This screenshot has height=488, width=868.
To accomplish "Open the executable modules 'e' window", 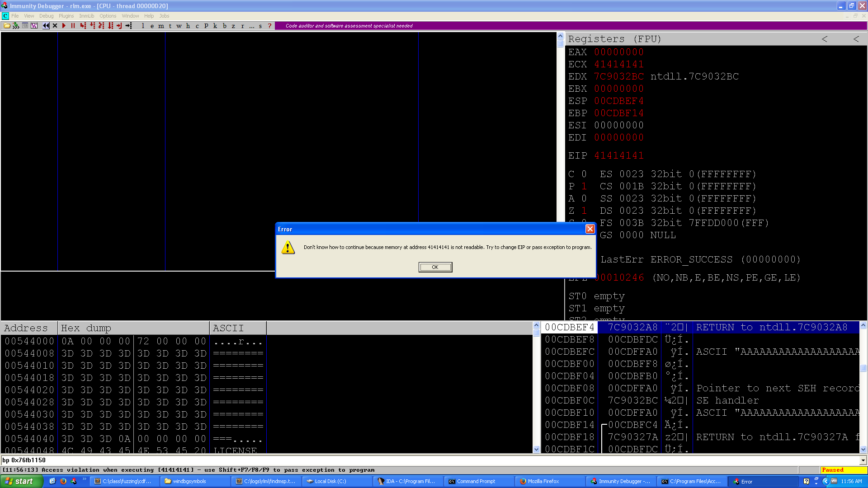I will [152, 26].
